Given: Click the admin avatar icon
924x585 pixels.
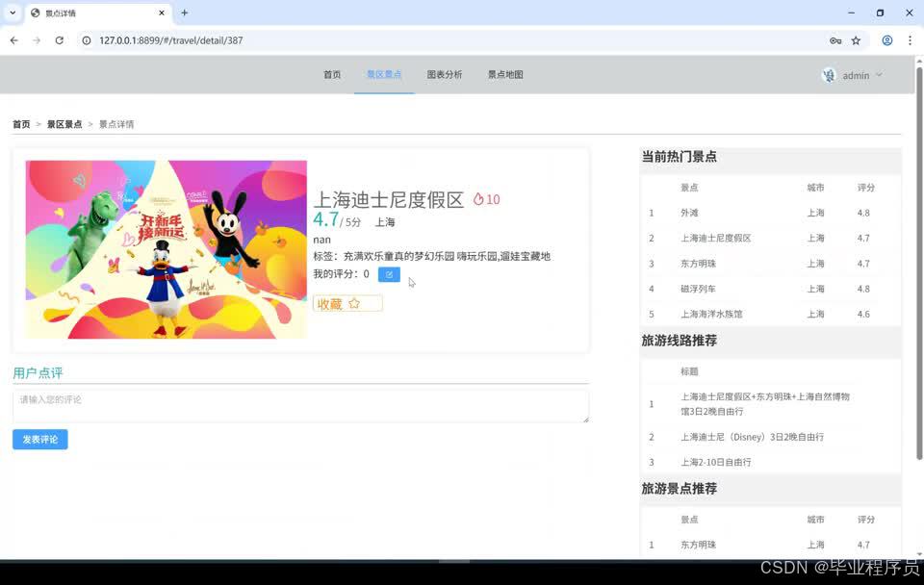Looking at the screenshot, I should pos(829,75).
